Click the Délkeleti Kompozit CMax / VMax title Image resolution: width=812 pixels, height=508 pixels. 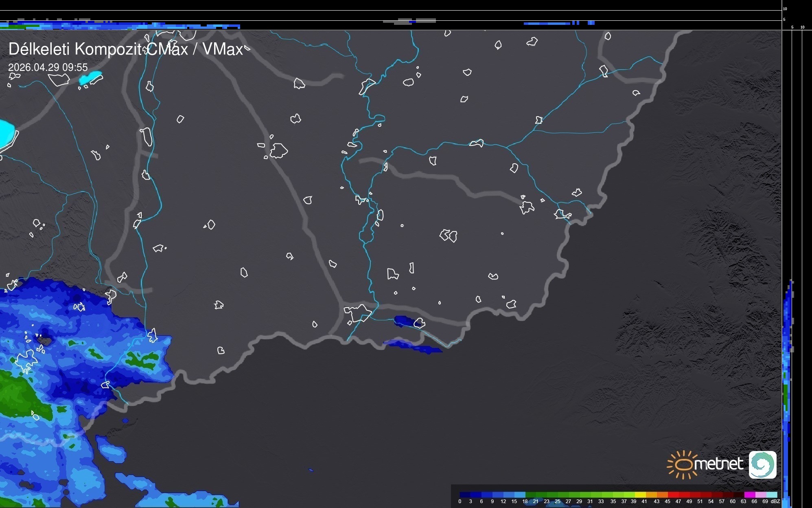click(x=125, y=49)
